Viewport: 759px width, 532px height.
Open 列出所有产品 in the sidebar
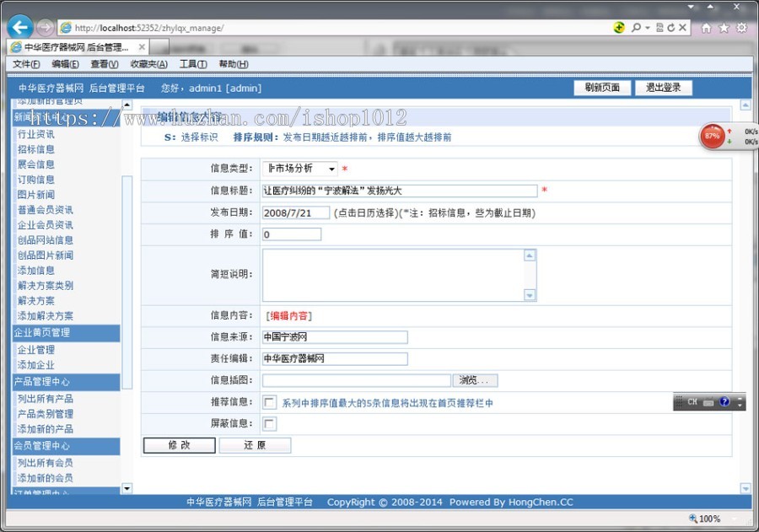(x=45, y=399)
